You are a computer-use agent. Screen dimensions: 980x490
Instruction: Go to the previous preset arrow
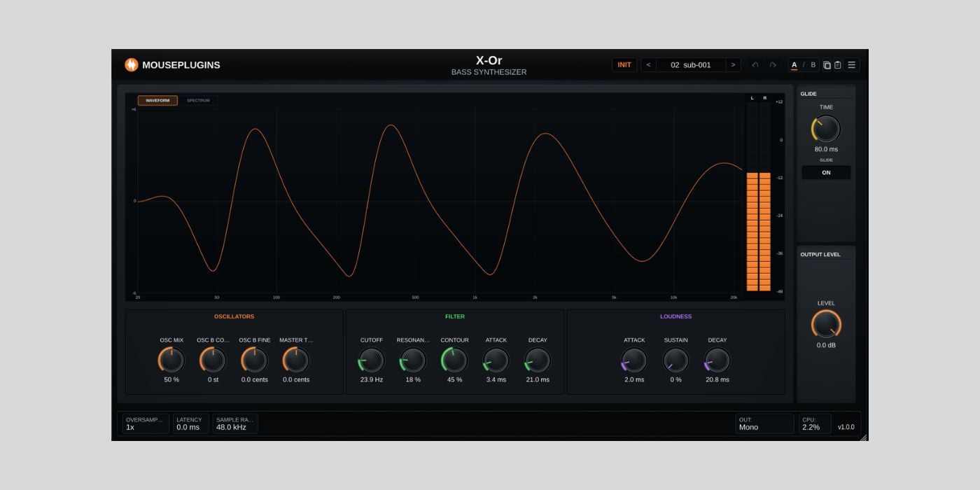click(648, 65)
